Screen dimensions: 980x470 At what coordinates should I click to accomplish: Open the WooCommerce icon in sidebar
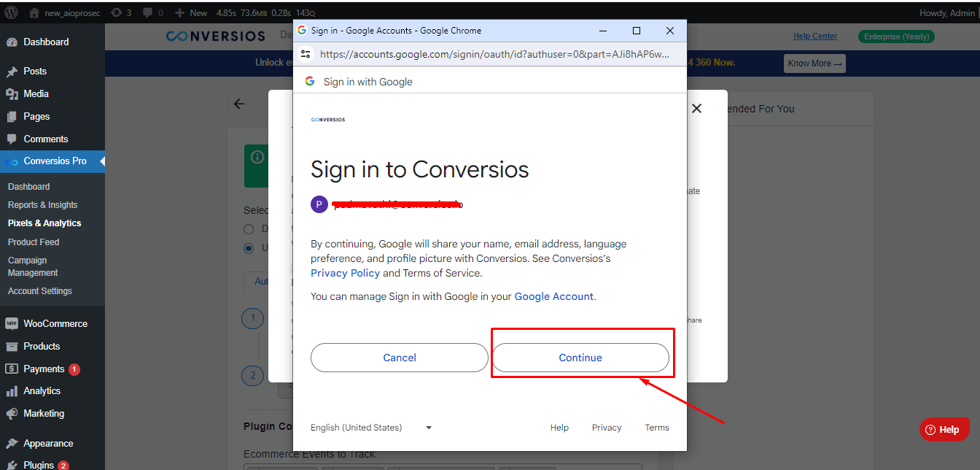(12, 324)
